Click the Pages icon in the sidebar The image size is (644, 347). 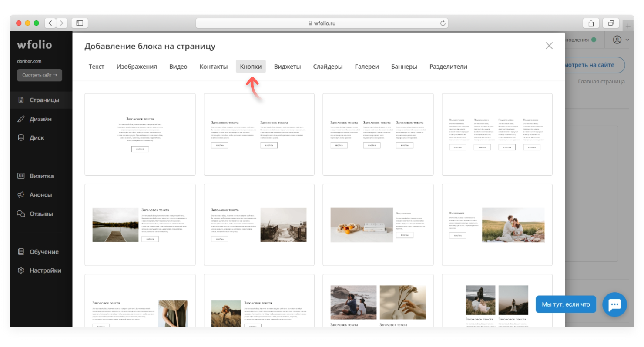(21, 100)
